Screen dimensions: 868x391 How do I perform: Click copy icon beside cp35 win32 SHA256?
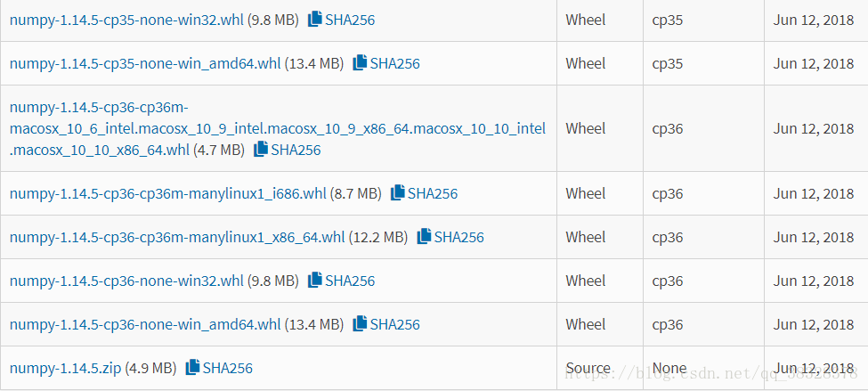314,20
